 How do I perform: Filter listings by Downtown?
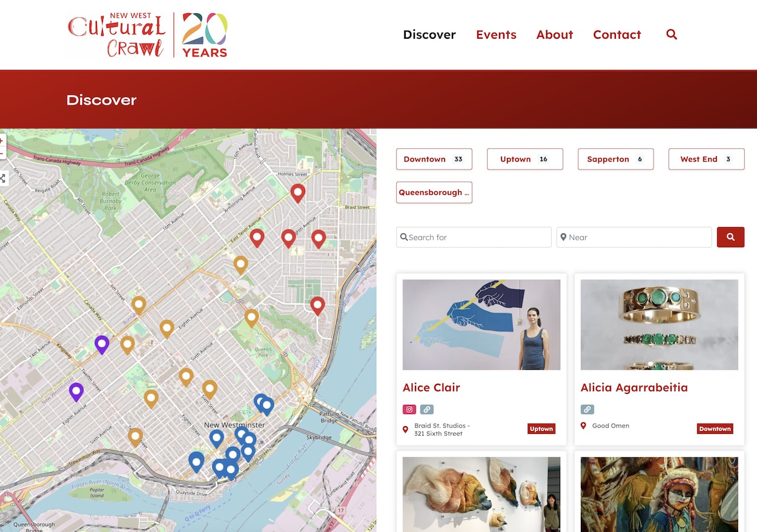[x=434, y=159]
